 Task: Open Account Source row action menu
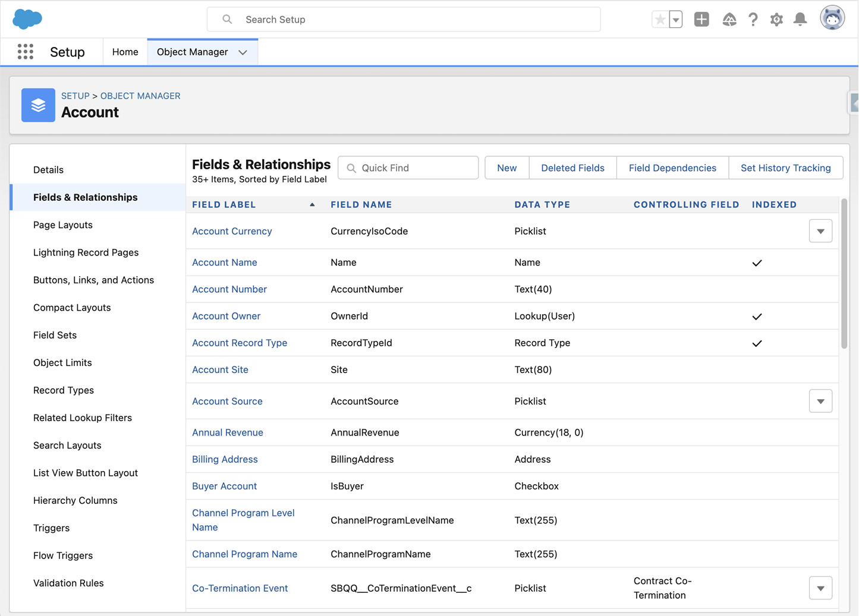point(820,401)
